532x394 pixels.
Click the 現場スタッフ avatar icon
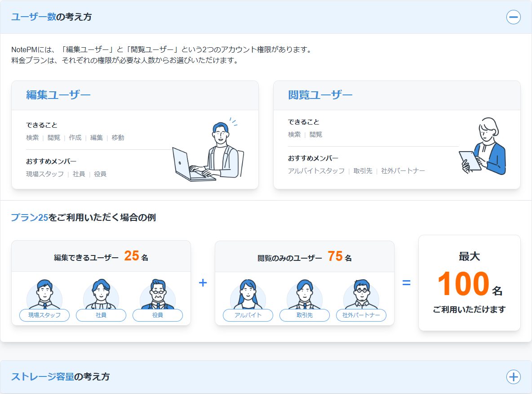click(x=44, y=294)
